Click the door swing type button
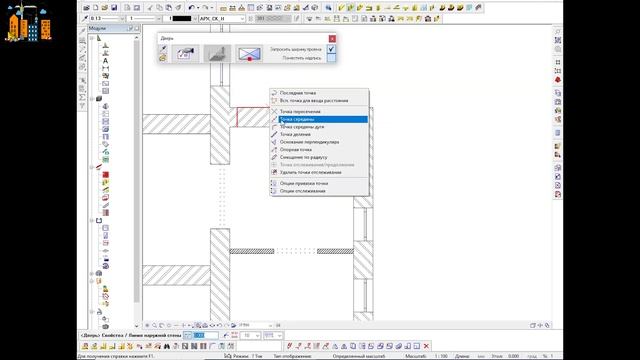The height and width of the screenshot is (360, 640). coord(217,53)
